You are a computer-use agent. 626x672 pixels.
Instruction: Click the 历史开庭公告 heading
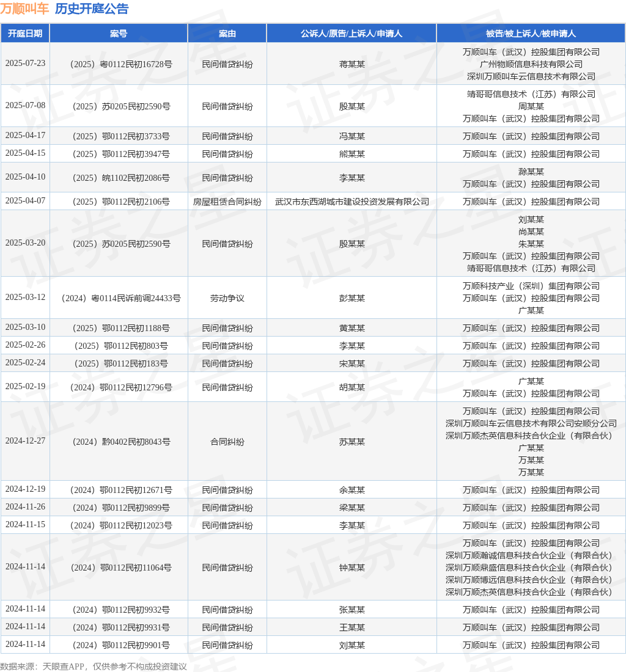(x=92, y=9)
